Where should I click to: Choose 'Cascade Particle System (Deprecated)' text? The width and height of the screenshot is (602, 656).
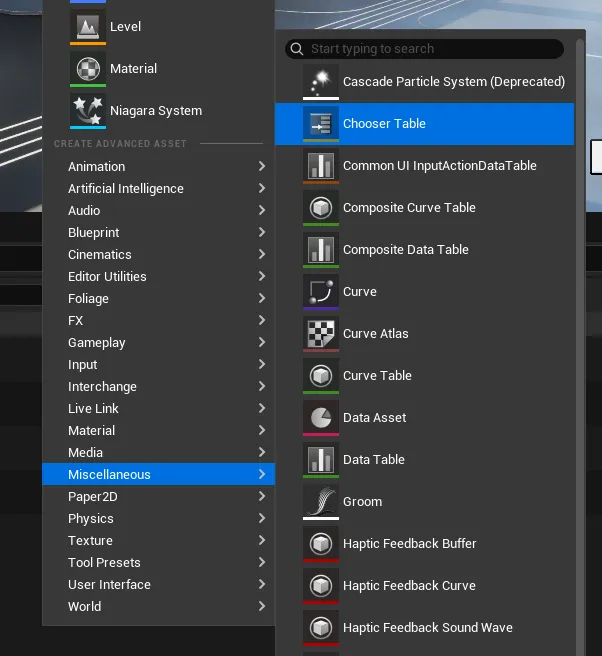[454, 82]
